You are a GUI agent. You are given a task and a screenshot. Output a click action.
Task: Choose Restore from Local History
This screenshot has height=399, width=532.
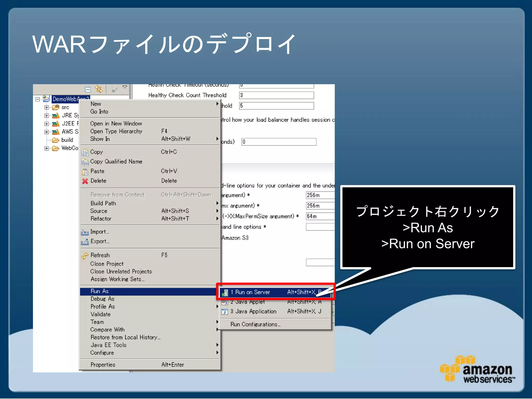click(x=150, y=337)
